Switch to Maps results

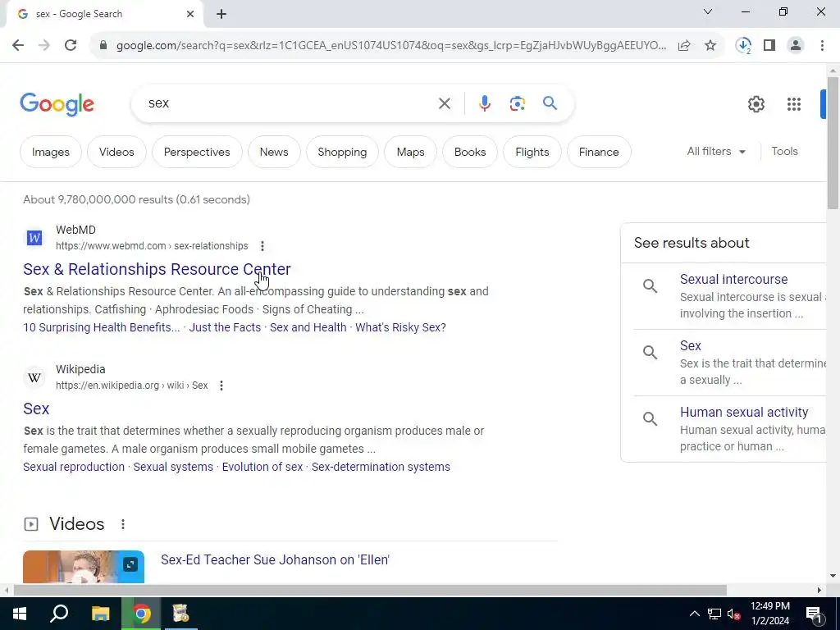(410, 152)
